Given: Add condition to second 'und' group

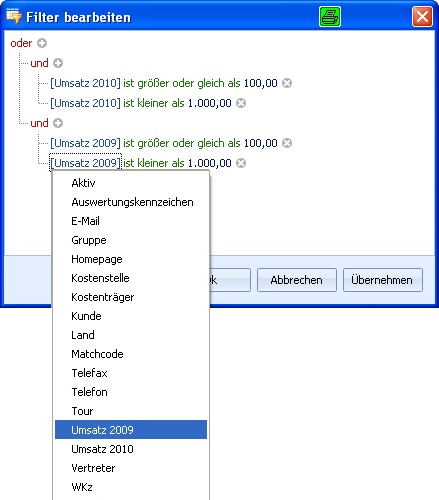Looking at the screenshot, I should (58, 123).
